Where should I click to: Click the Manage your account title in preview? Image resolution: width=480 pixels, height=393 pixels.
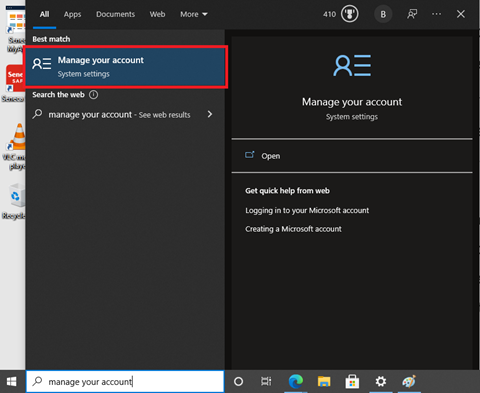pyautogui.click(x=352, y=102)
